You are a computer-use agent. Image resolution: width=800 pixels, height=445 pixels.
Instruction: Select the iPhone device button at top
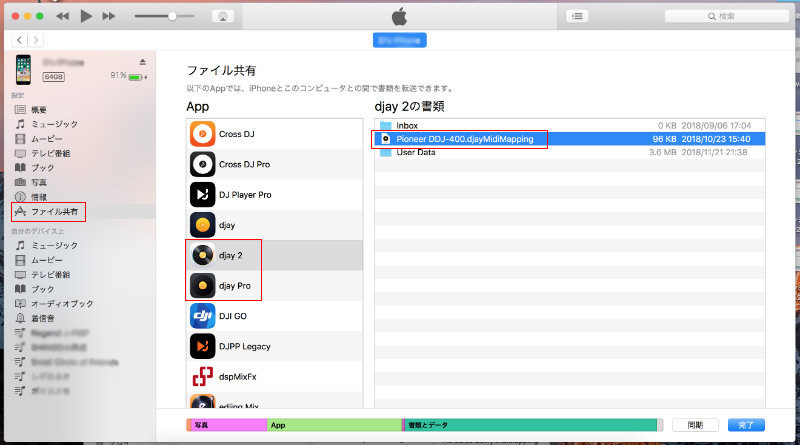coord(399,40)
